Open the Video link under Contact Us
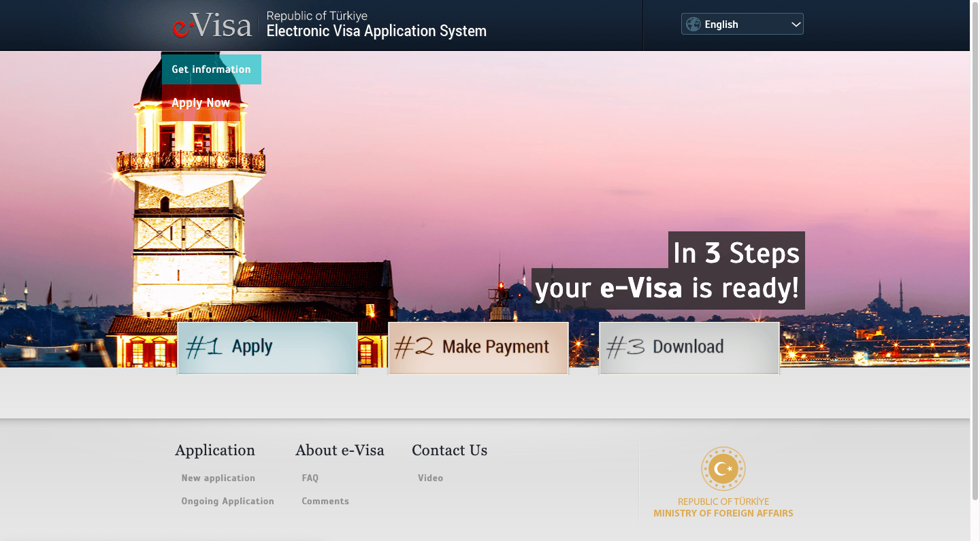This screenshot has width=980, height=541. (431, 478)
